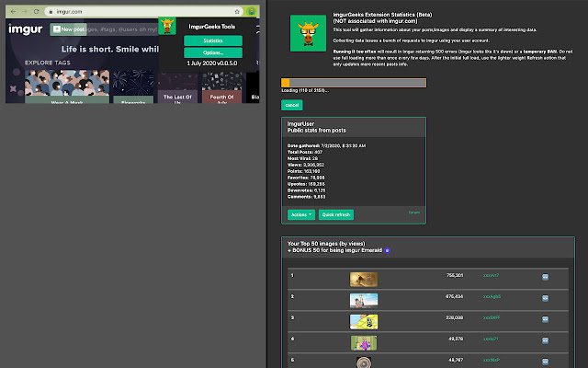Click the orange loading progress bar

[354, 83]
